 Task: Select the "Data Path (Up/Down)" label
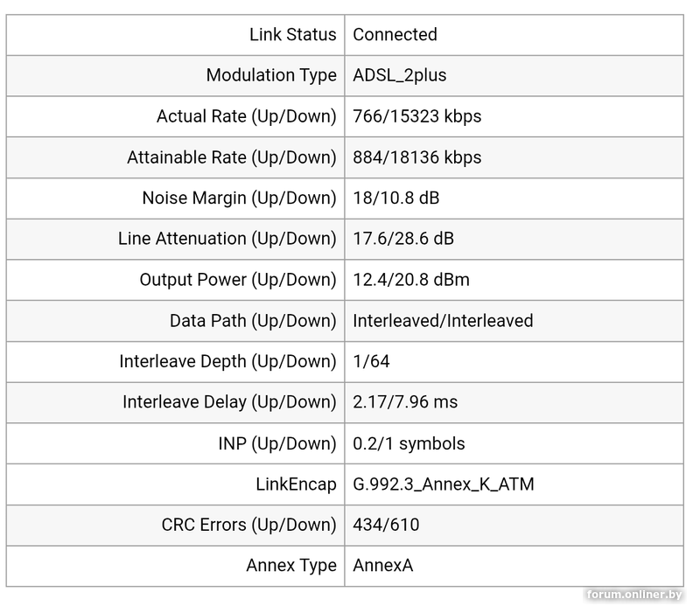253,321
